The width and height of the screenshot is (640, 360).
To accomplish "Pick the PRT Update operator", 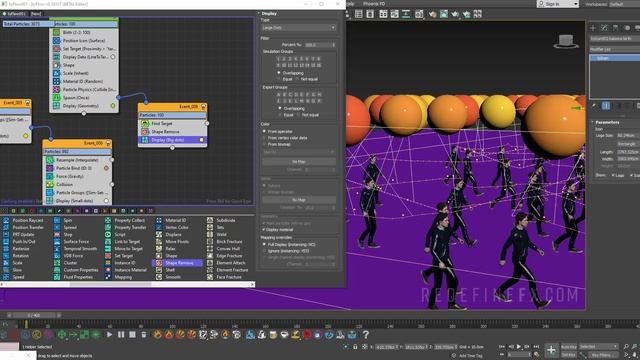I will coord(23,235).
